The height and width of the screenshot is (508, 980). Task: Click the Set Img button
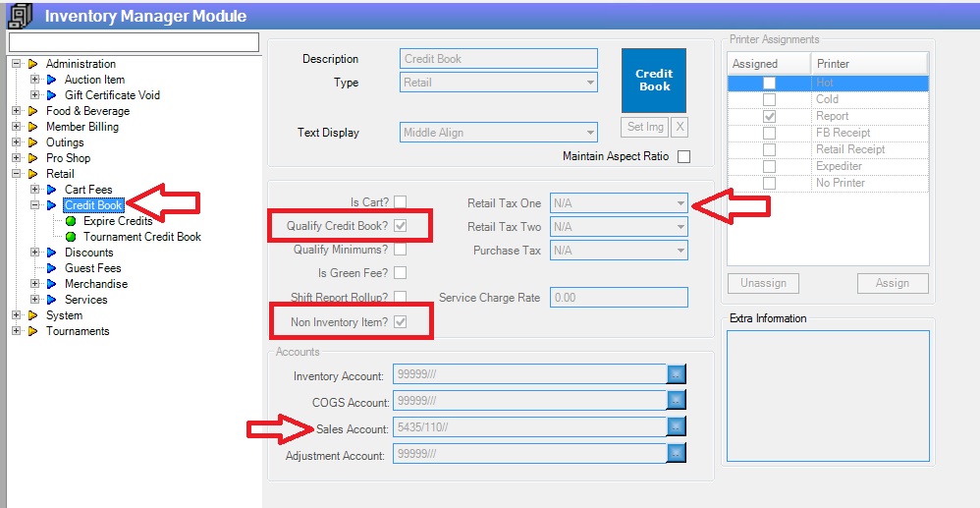[644, 127]
